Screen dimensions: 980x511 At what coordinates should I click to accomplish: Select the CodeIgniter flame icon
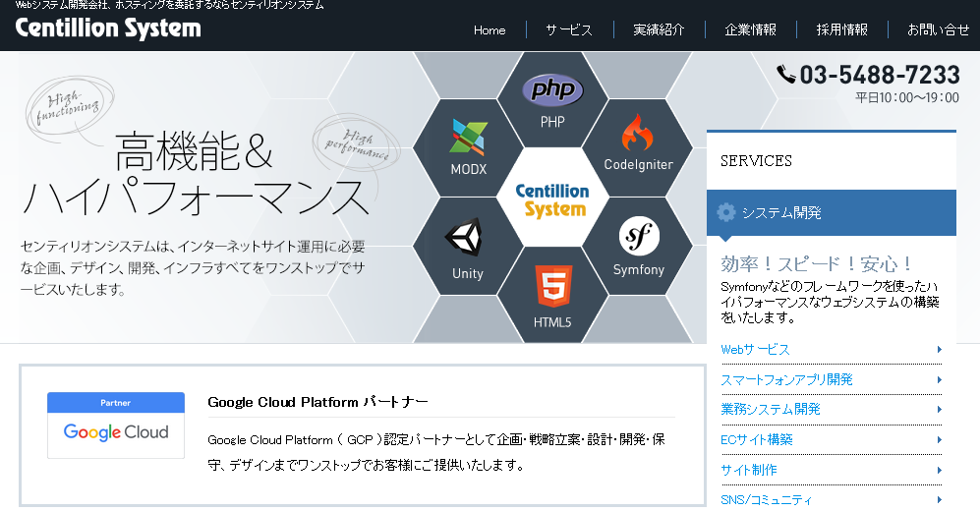point(637,133)
